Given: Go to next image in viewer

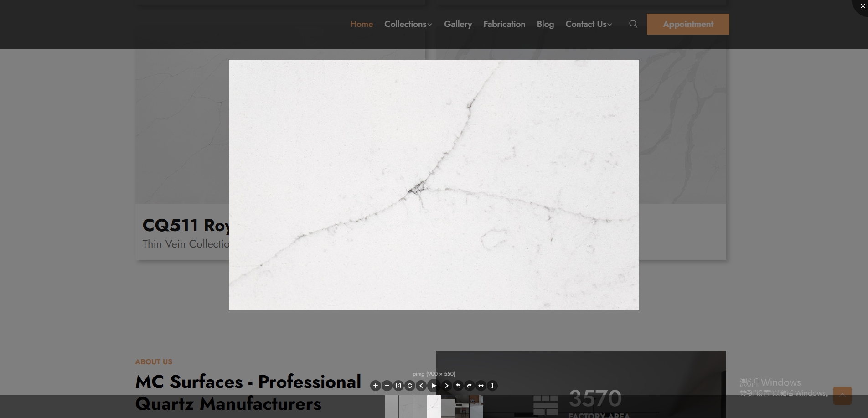Looking at the screenshot, I should pos(447,386).
